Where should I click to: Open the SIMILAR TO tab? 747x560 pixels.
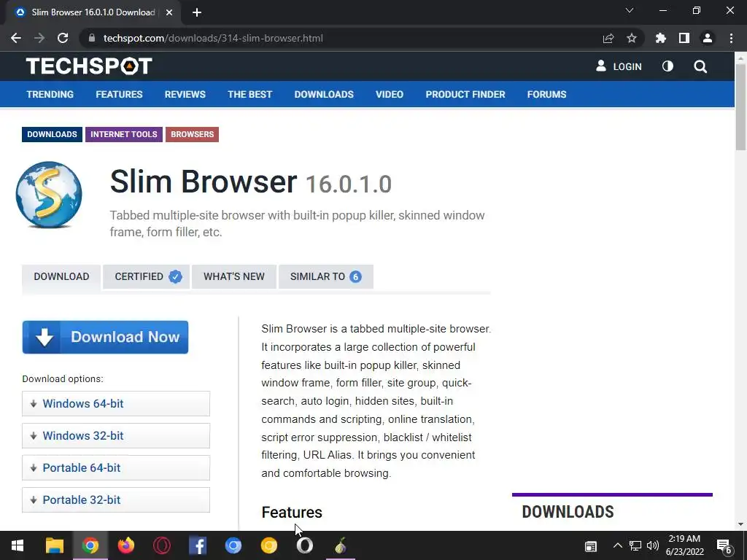point(326,276)
